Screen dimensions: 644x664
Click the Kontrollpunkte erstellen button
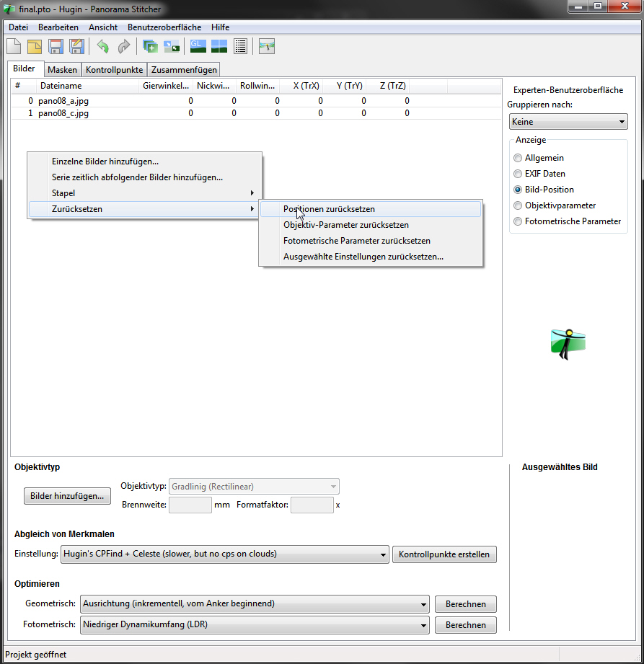[x=444, y=554]
